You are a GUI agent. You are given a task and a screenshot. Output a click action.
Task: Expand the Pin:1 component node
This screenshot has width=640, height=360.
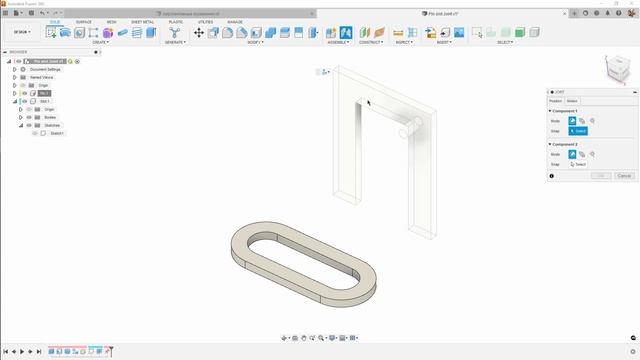click(x=15, y=93)
